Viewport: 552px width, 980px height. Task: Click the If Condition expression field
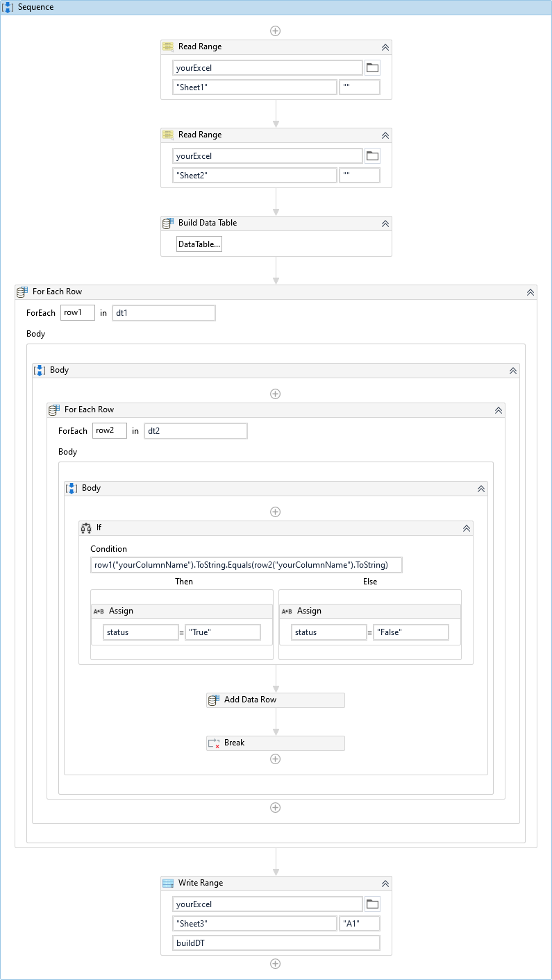pyautogui.click(x=246, y=565)
